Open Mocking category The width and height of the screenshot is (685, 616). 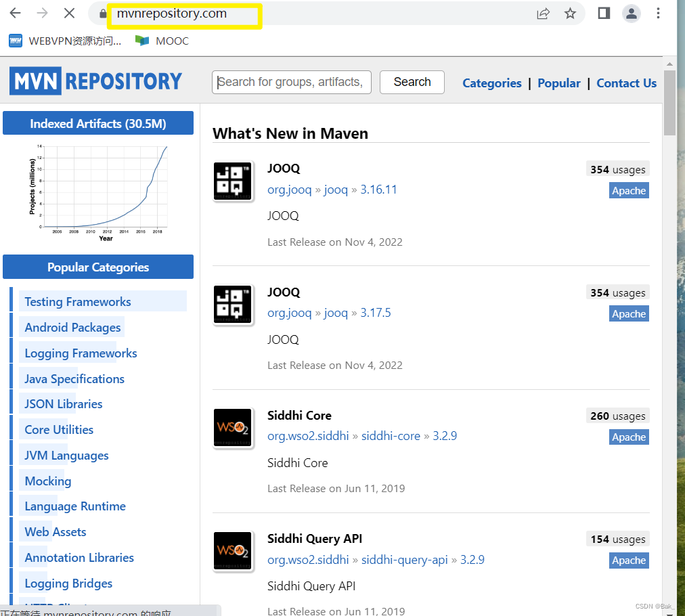click(x=48, y=481)
